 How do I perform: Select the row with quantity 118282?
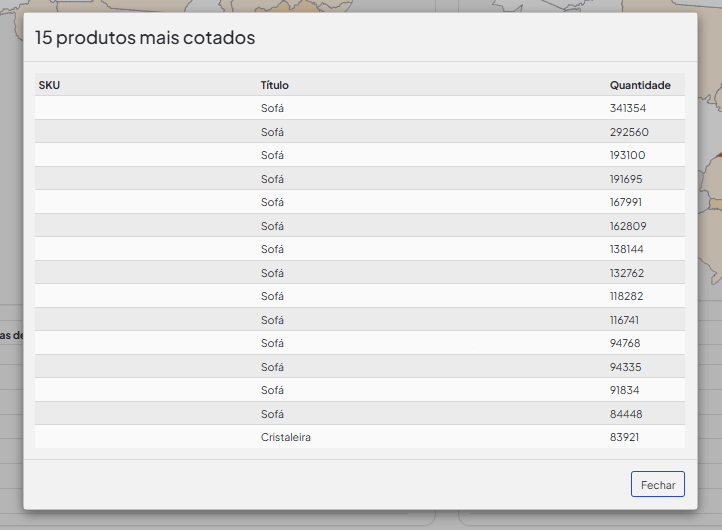(x=360, y=296)
